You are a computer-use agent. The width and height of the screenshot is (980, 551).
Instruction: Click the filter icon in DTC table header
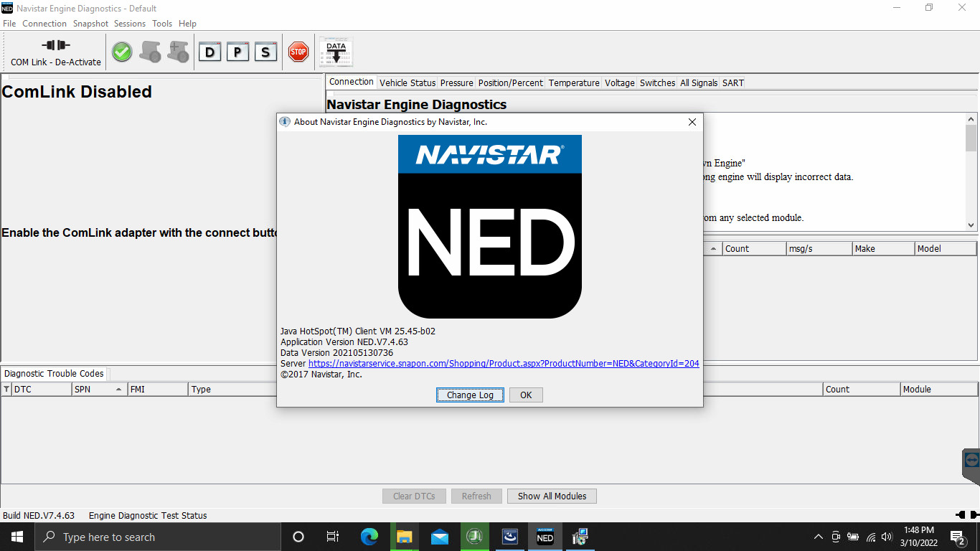tap(6, 390)
